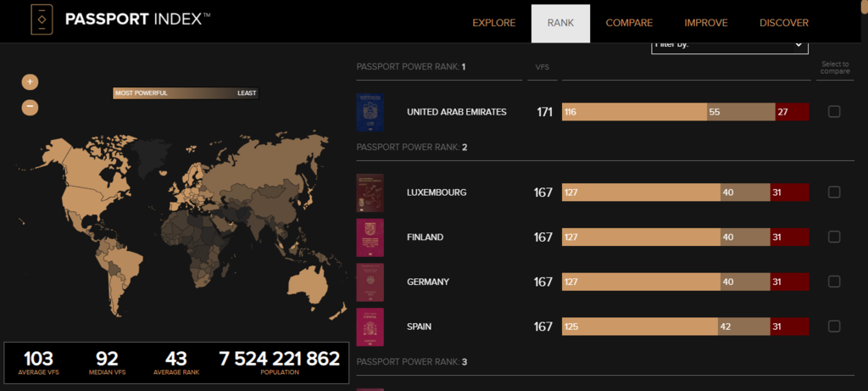Check the United Arab Emirates compare box

pos(834,112)
